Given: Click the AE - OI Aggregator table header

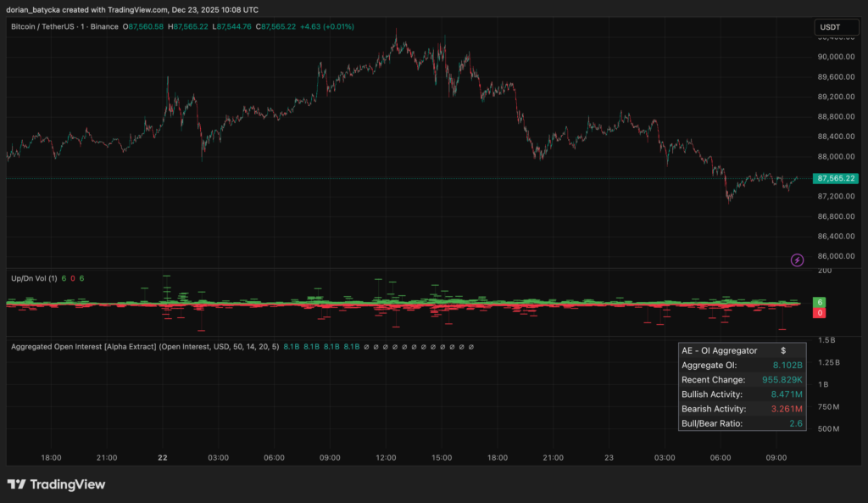Looking at the screenshot, I should pos(720,350).
